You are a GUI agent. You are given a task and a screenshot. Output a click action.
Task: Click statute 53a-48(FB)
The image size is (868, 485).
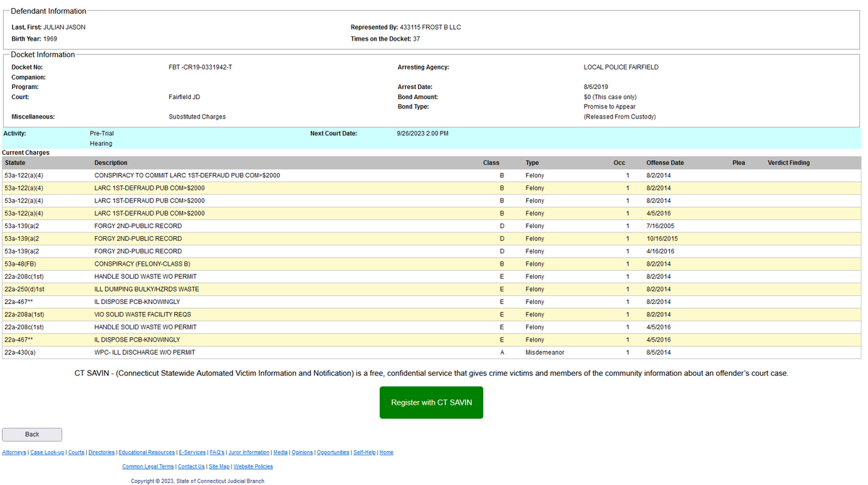[20, 264]
